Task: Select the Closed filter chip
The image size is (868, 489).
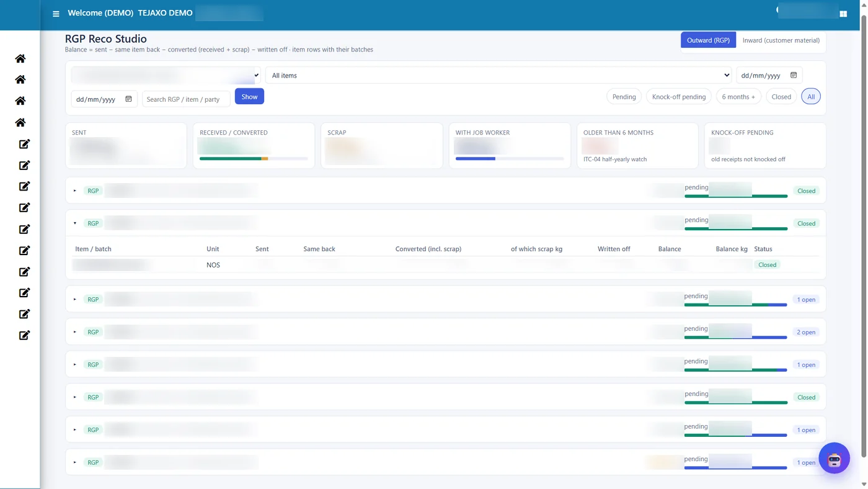Action: (x=781, y=97)
